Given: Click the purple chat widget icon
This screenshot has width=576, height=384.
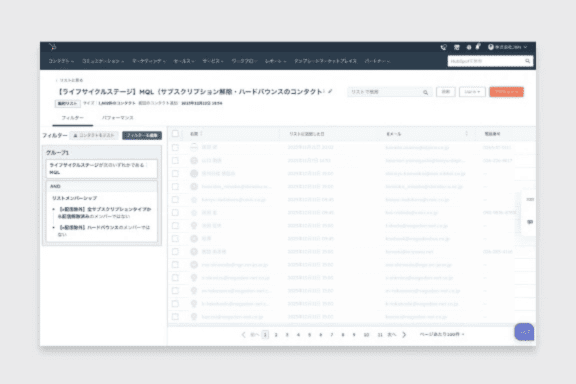Looking at the screenshot, I should tap(524, 332).
